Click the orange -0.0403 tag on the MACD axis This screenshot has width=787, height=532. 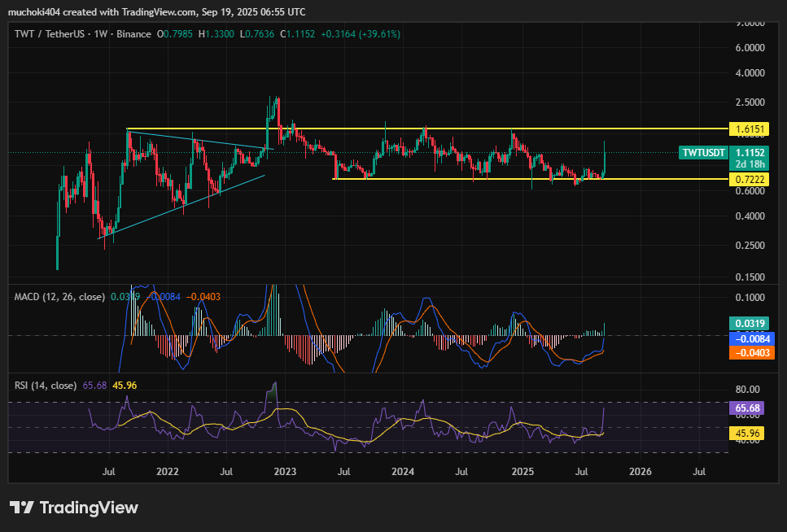[752, 353]
